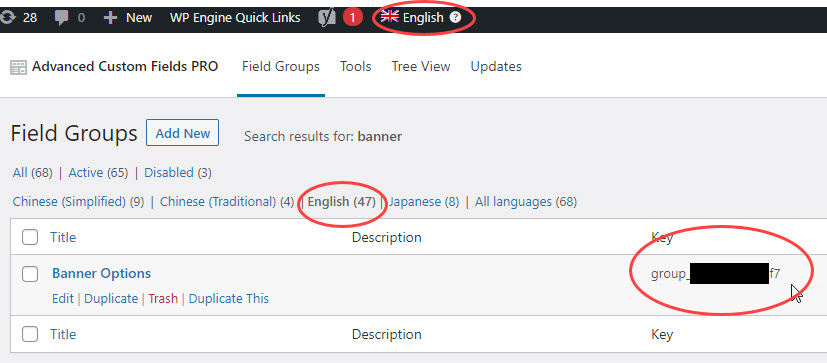Open WP Engine Quick Links menu

pyautogui.click(x=235, y=18)
